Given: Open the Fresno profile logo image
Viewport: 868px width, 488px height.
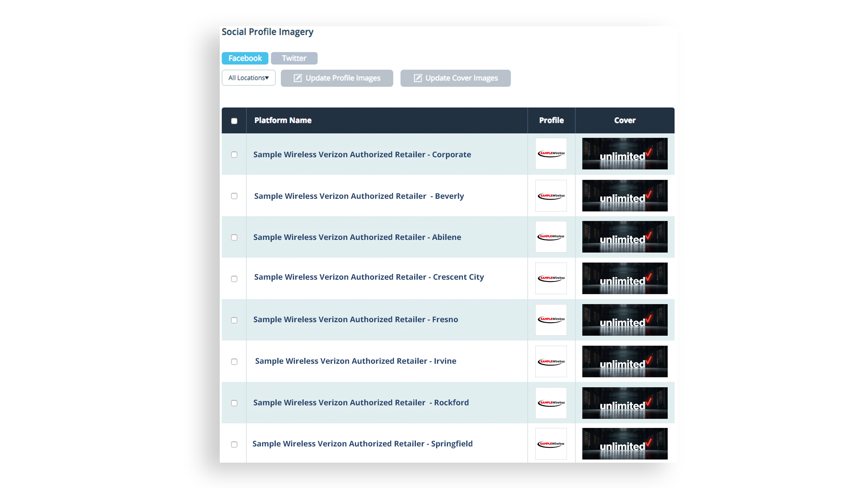Looking at the screenshot, I should [551, 320].
